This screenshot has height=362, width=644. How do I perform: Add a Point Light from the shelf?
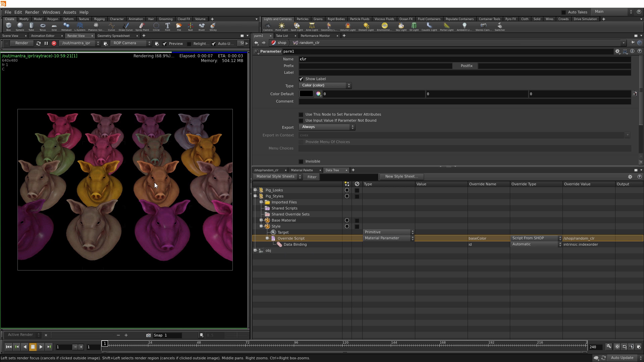(281, 26)
